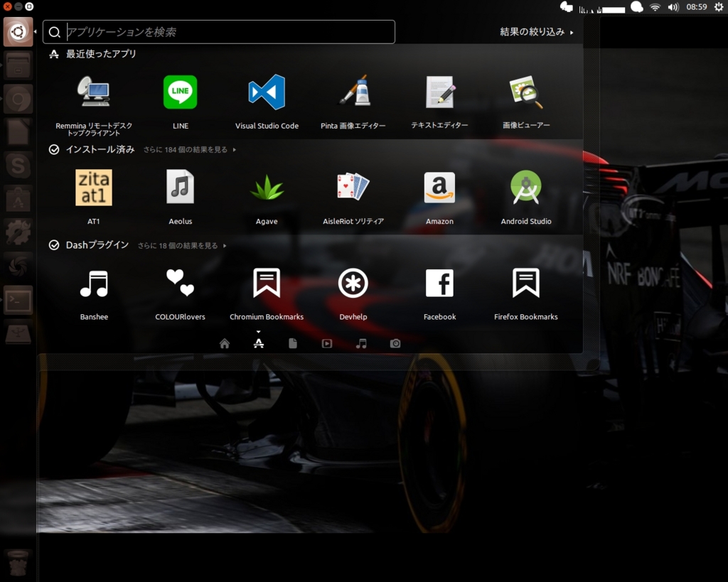Switch to the Files lens
Viewport: 728px width, 582px height.
point(292,343)
